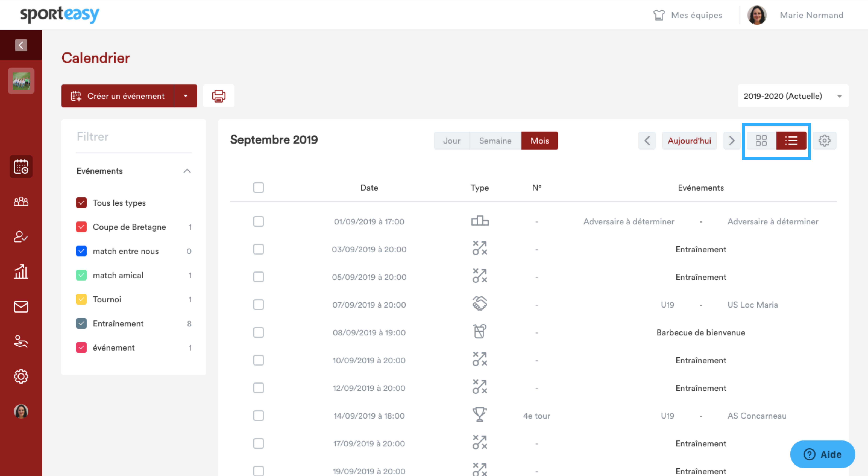Toggle the Coupe de Bretagne filter
This screenshot has height=476, width=868.
[x=81, y=227]
